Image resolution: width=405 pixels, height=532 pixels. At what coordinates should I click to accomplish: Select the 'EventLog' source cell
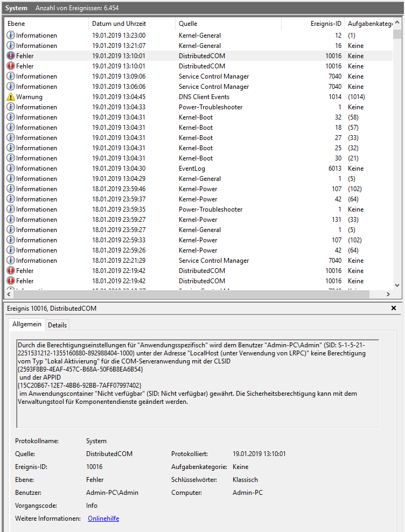192,169
